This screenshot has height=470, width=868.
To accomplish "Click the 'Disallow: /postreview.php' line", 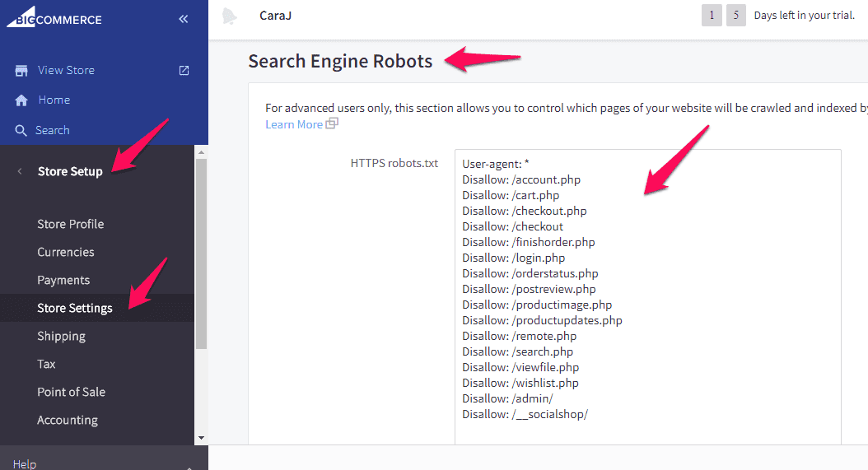I will 530,289.
